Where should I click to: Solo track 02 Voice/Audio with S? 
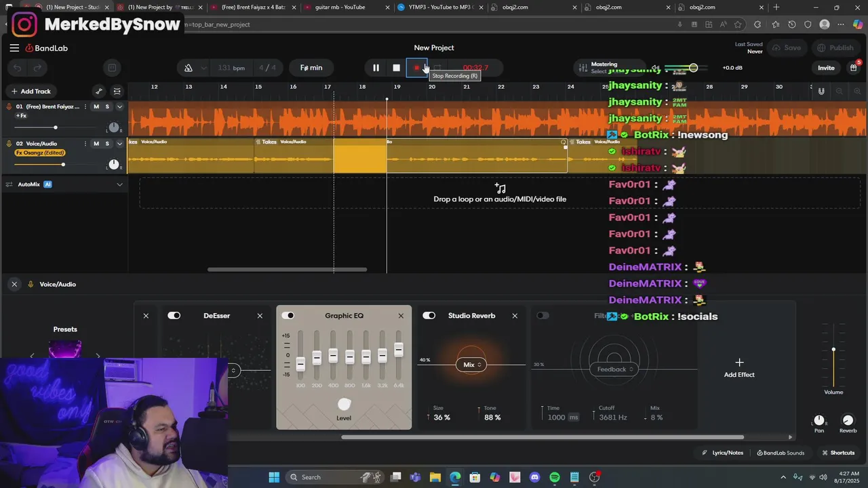107,144
